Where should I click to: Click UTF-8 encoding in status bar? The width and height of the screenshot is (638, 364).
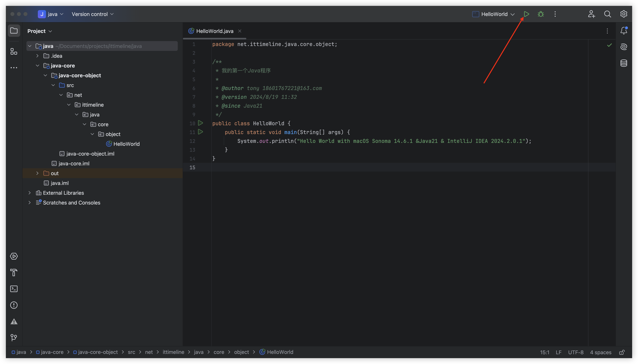click(576, 352)
